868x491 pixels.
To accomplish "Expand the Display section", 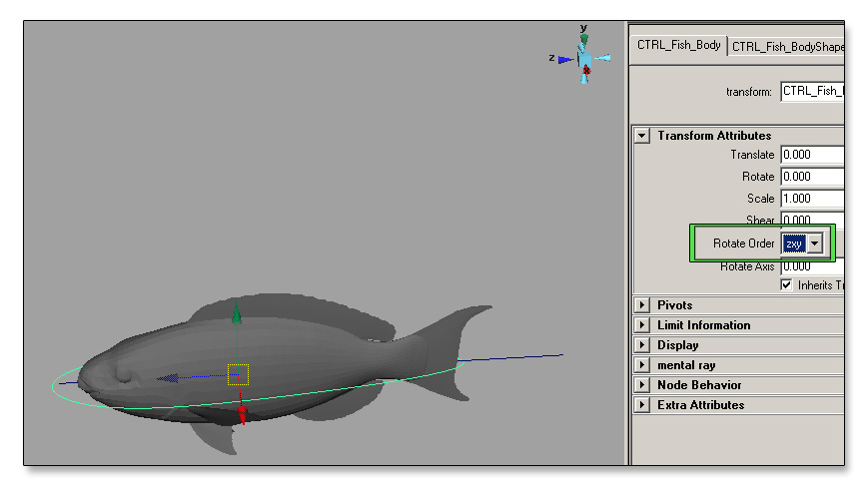I will tap(642, 345).
